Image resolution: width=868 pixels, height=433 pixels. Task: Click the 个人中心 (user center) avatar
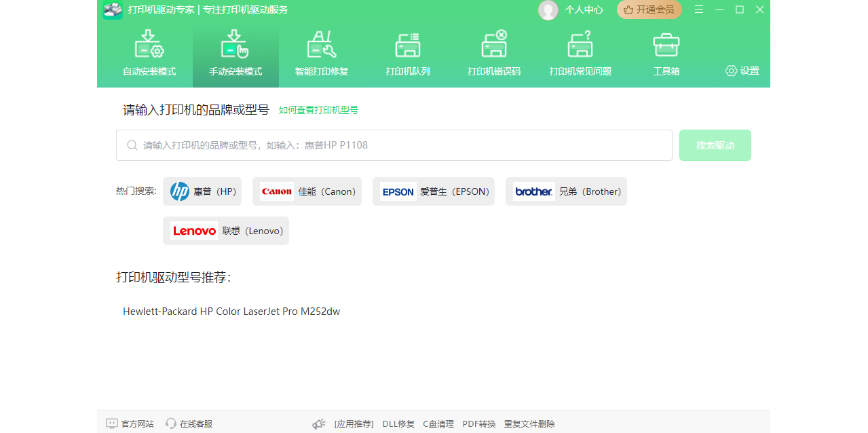point(548,10)
